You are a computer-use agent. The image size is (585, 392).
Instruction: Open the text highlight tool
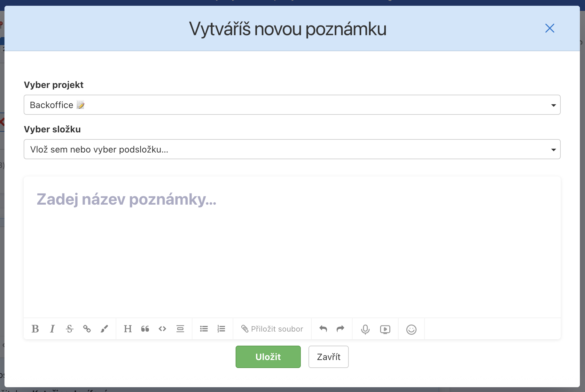pyautogui.click(x=104, y=329)
